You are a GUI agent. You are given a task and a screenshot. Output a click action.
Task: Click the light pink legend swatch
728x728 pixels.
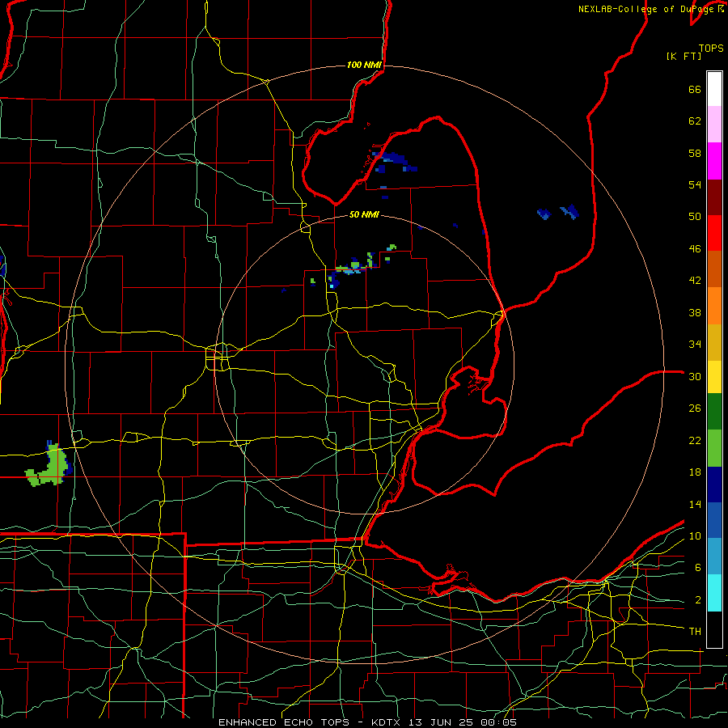click(x=714, y=125)
